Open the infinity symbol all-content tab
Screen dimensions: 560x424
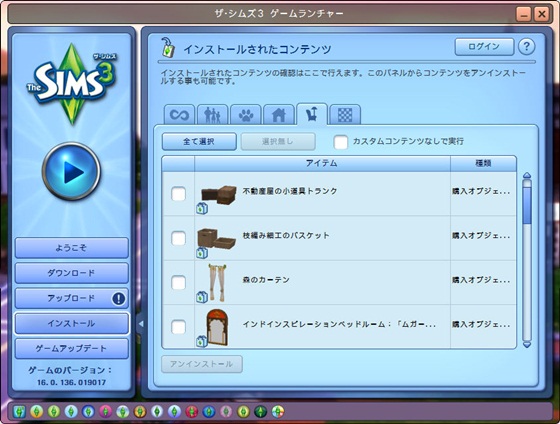coord(179,115)
